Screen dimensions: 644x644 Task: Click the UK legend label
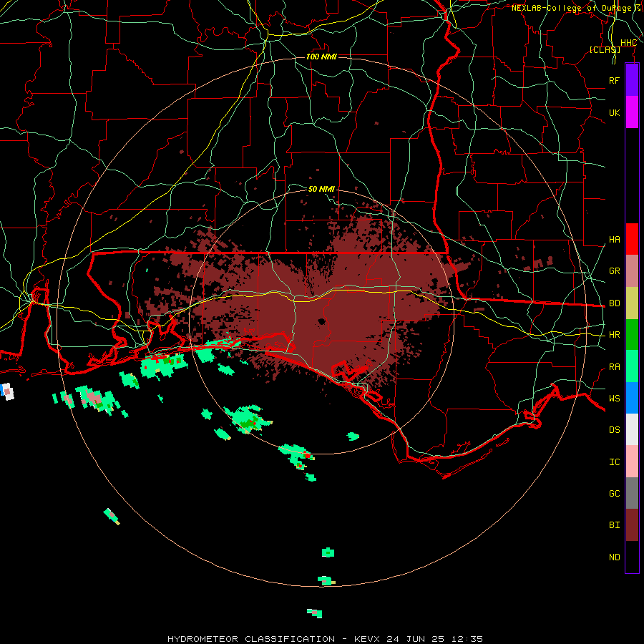pyautogui.click(x=614, y=112)
